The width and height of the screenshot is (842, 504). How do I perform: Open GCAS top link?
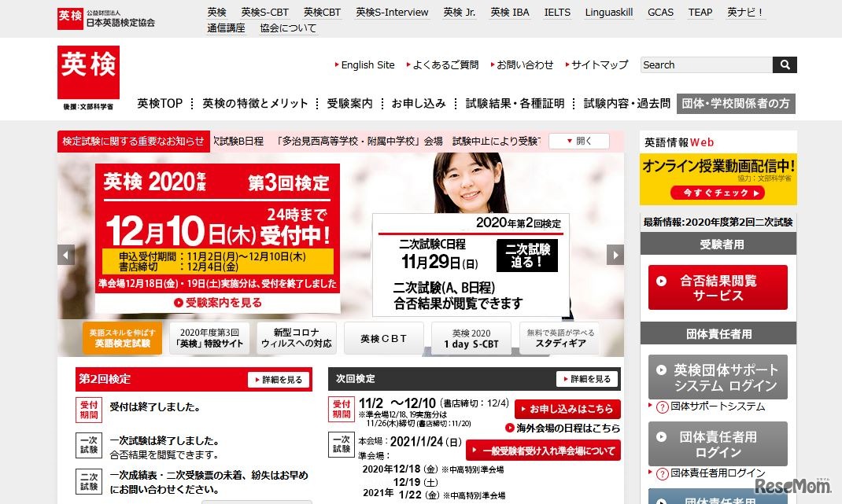tap(660, 12)
